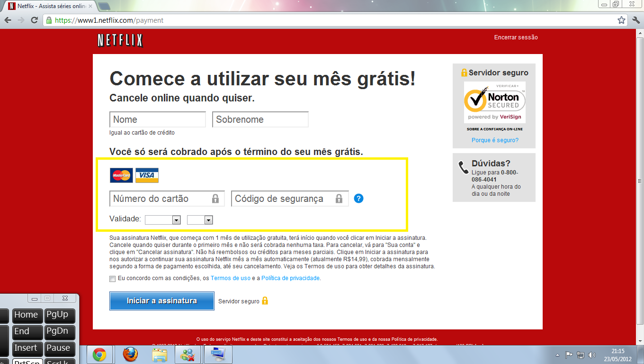Open Chrome from the taskbar

point(99,355)
